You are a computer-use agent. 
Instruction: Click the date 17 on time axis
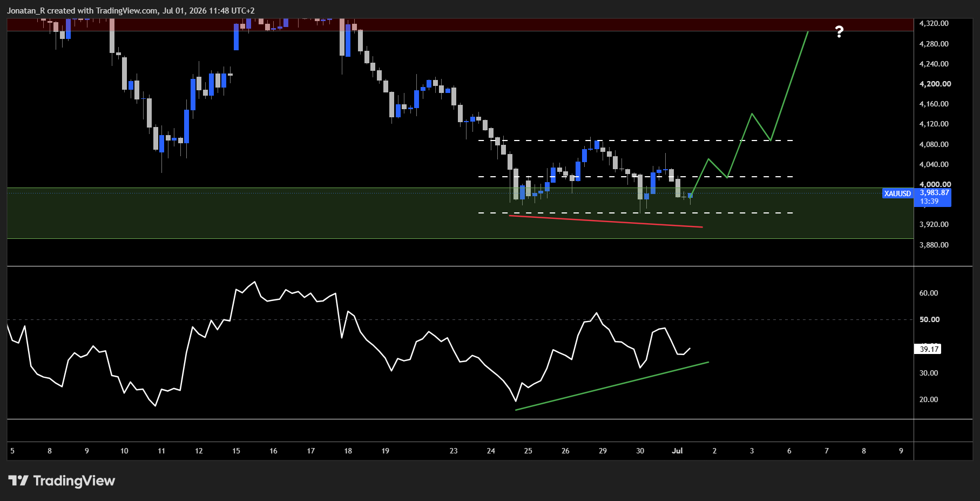click(x=310, y=451)
